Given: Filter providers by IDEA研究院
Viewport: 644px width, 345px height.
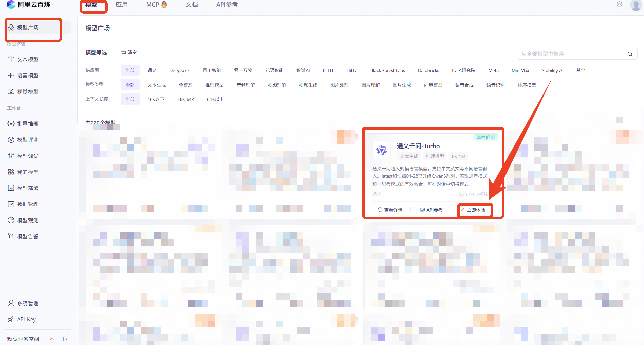Looking at the screenshot, I should click(464, 70).
